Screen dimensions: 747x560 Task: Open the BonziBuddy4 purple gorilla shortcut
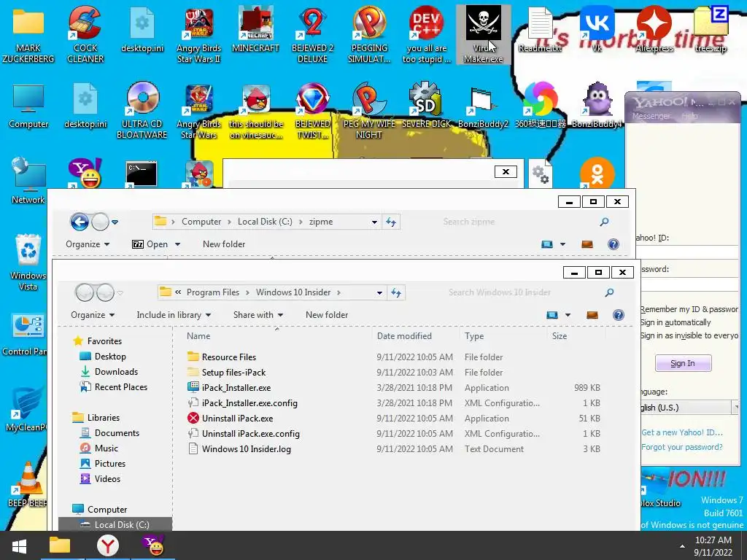(x=597, y=106)
